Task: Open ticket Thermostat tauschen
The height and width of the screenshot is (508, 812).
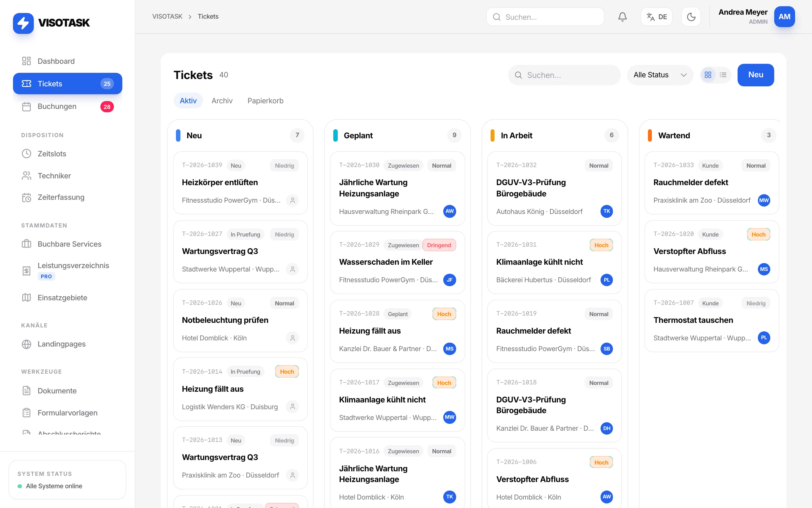Action: (712, 321)
